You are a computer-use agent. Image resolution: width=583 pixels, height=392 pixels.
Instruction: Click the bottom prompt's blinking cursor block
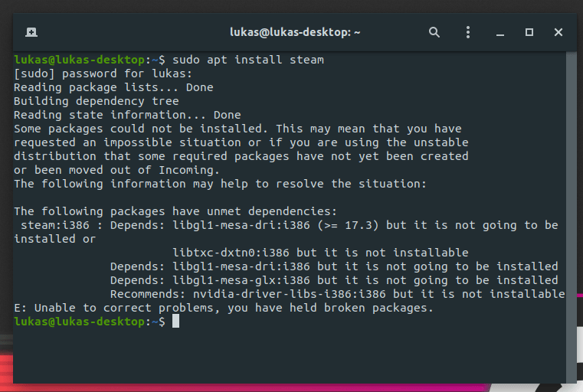click(x=176, y=321)
